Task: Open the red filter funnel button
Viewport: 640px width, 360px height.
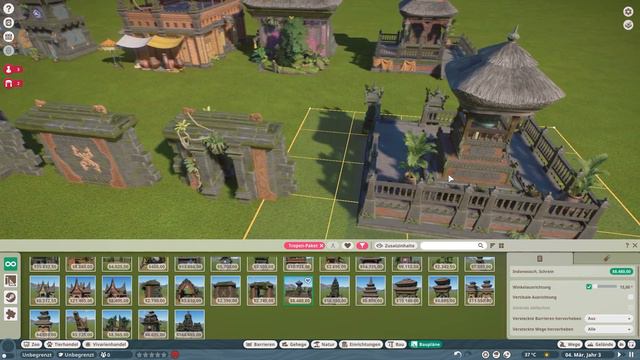Action: coord(362,245)
